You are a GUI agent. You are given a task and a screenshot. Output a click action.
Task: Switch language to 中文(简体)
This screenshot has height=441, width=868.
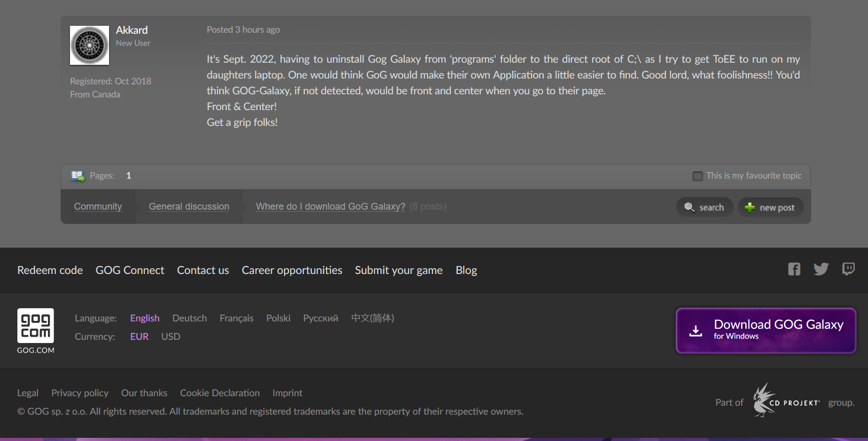point(372,318)
